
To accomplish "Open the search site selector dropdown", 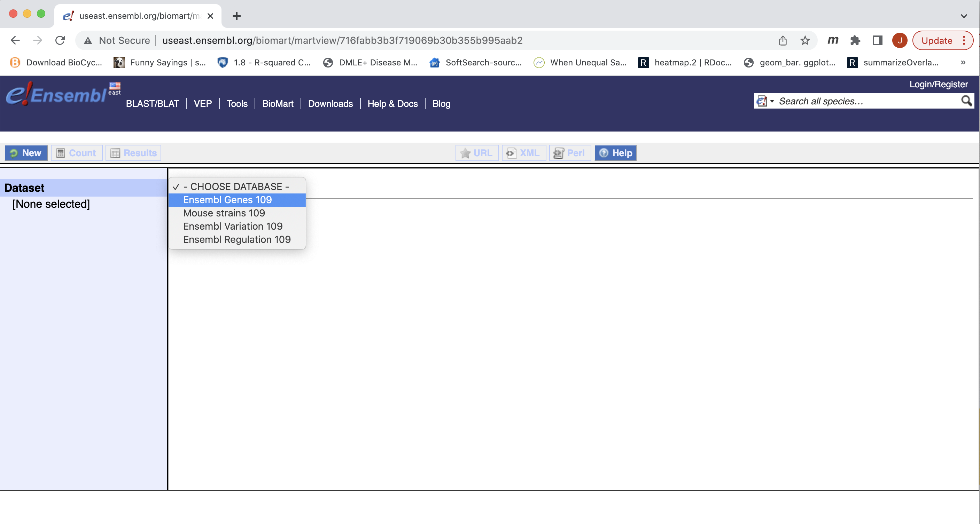I will click(765, 101).
